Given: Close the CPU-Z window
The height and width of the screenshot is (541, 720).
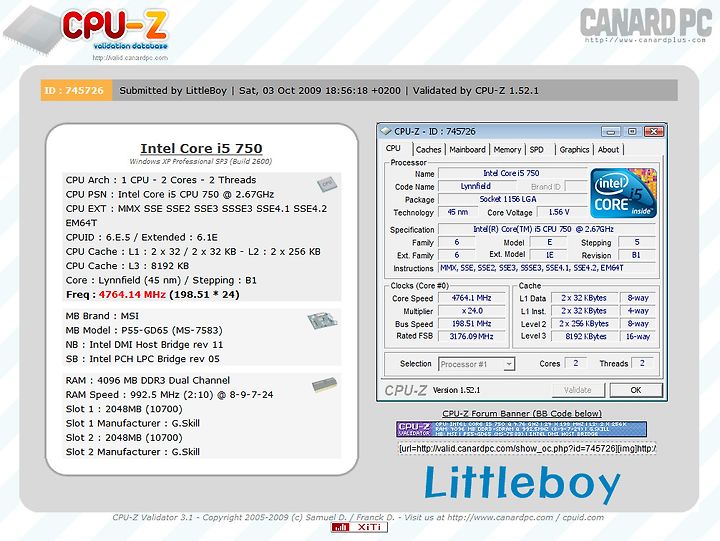Looking at the screenshot, I should click(653, 132).
